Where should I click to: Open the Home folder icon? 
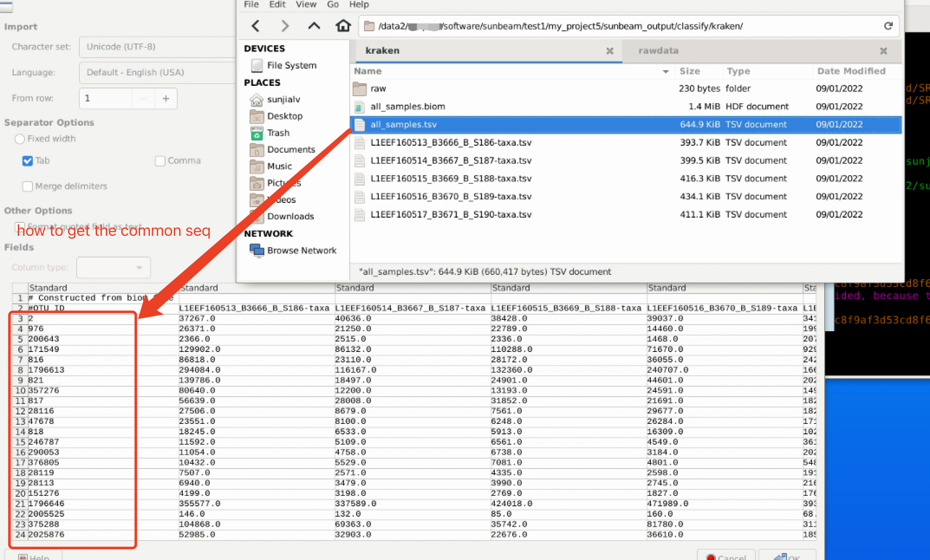(343, 26)
